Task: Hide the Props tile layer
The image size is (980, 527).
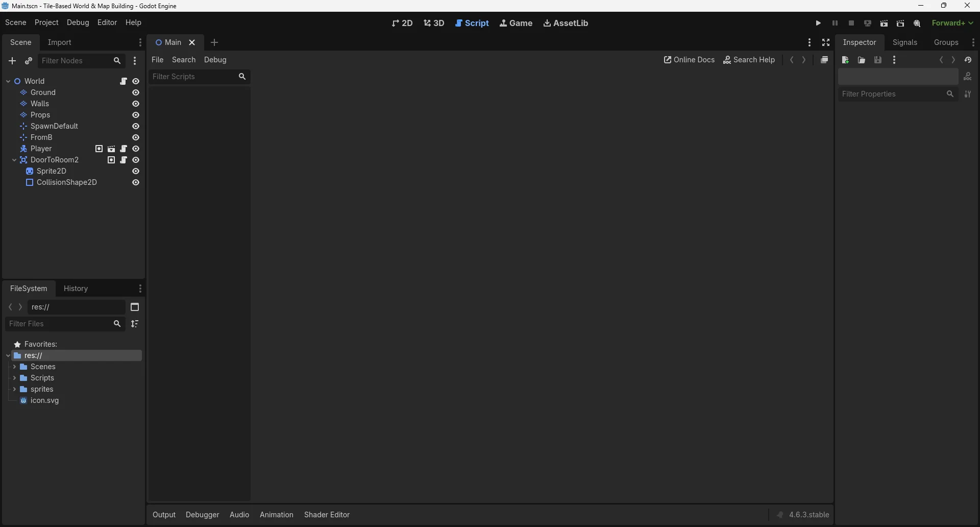Action: pos(136,115)
